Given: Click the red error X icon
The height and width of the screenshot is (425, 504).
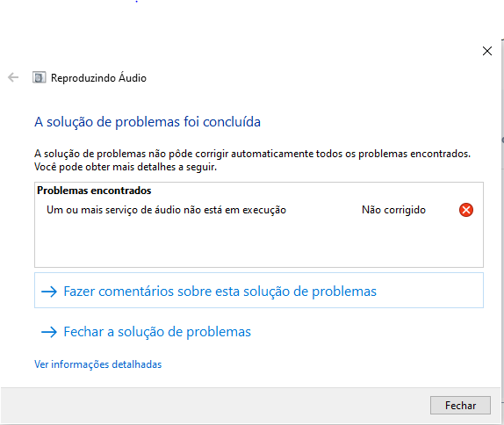Looking at the screenshot, I should [465, 210].
